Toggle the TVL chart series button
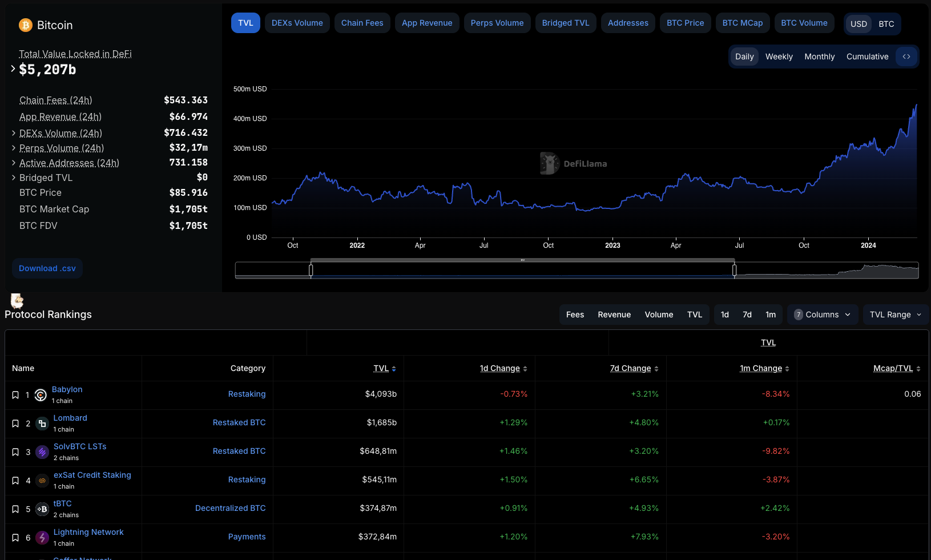This screenshot has height=560, width=931. point(245,23)
